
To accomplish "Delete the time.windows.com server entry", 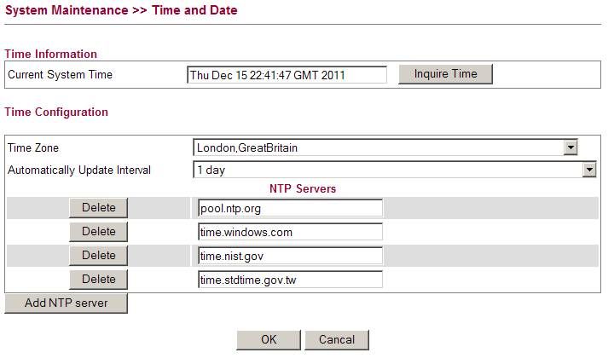I will (x=98, y=232).
